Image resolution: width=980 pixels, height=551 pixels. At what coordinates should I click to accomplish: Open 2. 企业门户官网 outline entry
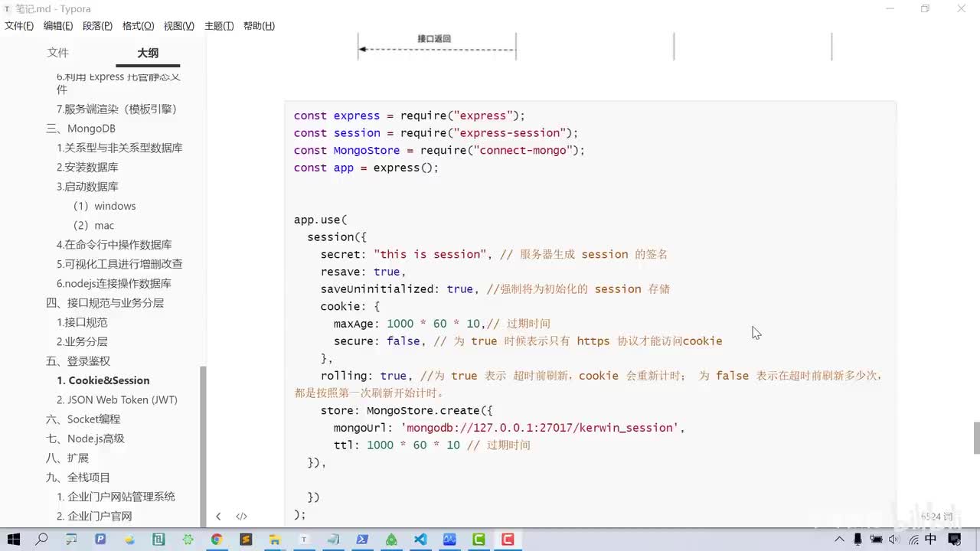tap(94, 516)
